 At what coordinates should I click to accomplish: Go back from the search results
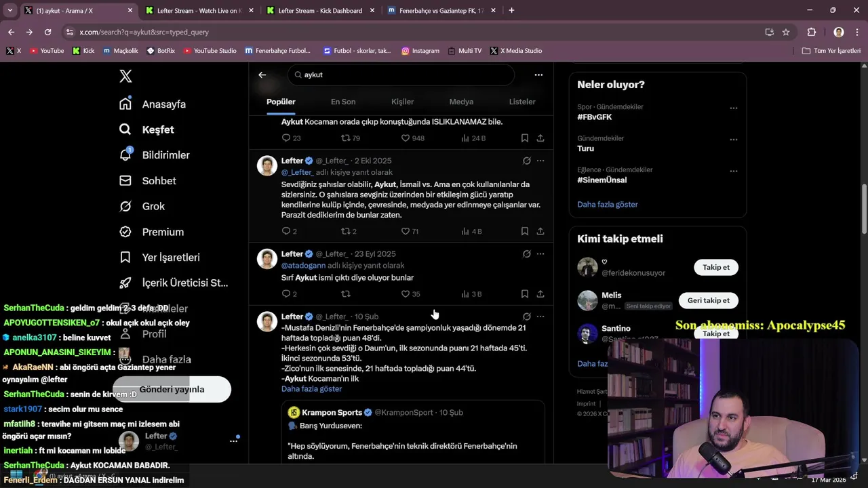coord(262,75)
